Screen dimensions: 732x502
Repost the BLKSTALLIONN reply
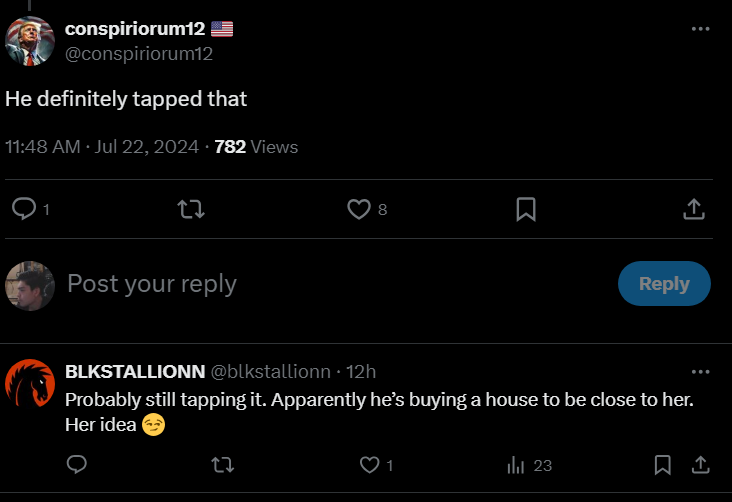[x=224, y=465]
